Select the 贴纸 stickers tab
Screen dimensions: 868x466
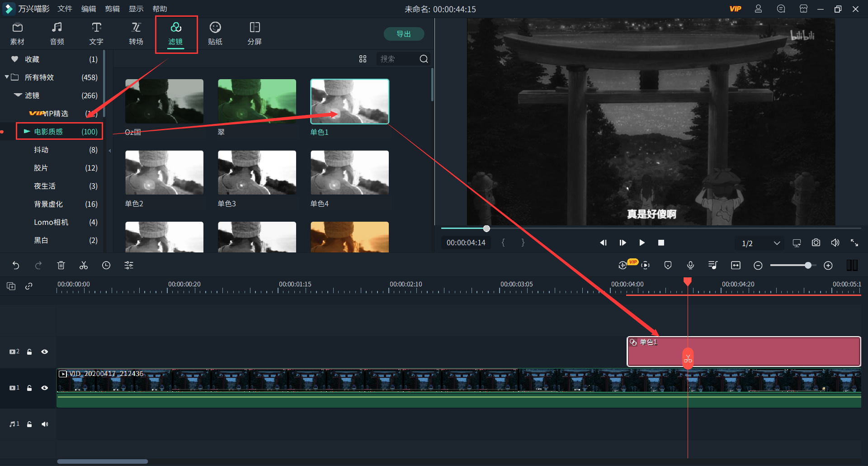[215, 34]
